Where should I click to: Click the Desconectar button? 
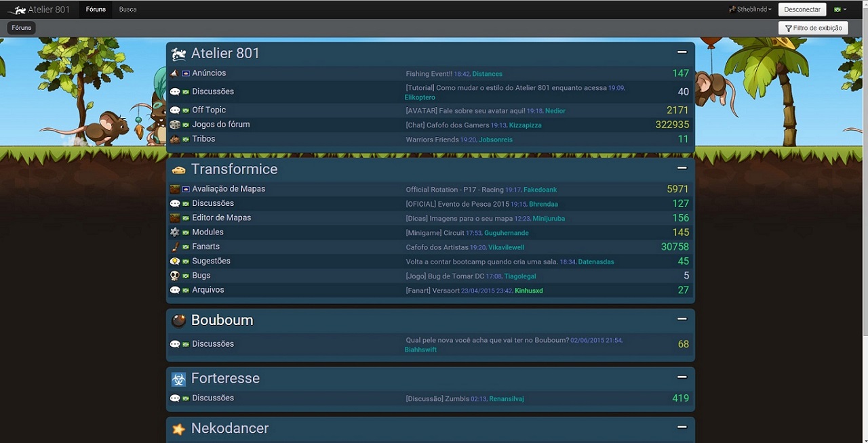802,9
